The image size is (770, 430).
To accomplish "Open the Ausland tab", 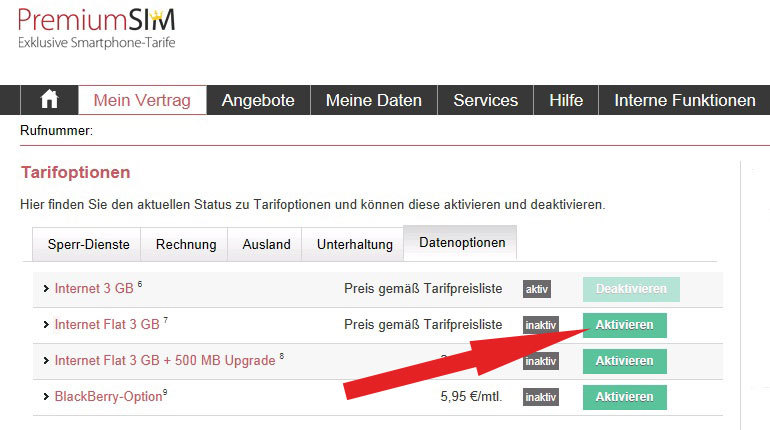I will [x=266, y=244].
